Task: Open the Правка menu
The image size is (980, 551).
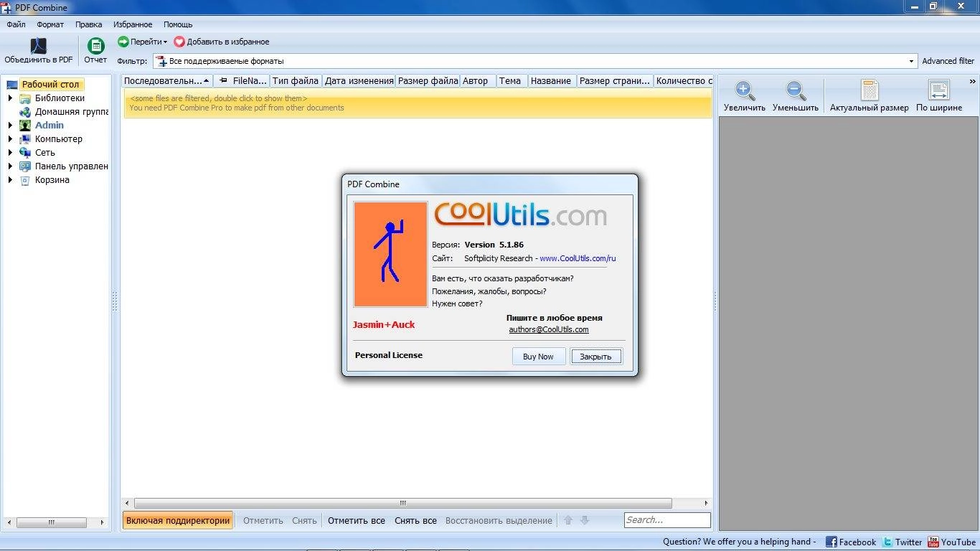Action: pos(89,24)
